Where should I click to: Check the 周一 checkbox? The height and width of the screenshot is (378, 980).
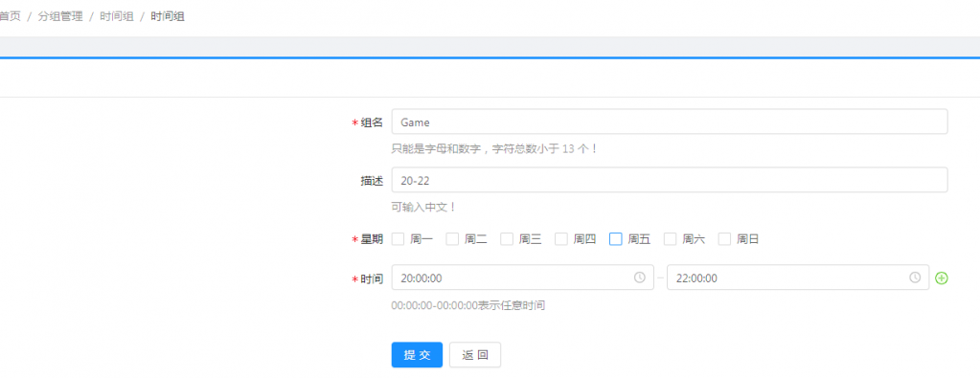click(x=399, y=238)
